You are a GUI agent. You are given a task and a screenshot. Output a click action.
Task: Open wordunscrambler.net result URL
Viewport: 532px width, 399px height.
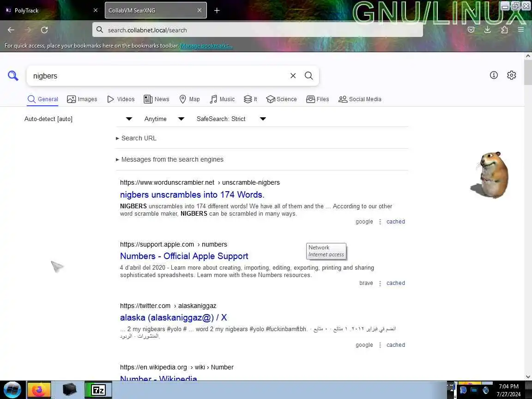200,182
